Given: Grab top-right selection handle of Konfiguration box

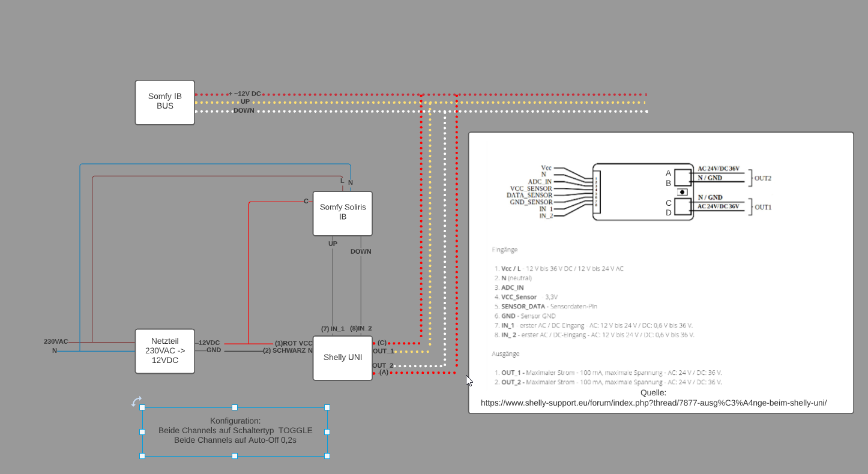Looking at the screenshot, I should click(x=327, y=407).
